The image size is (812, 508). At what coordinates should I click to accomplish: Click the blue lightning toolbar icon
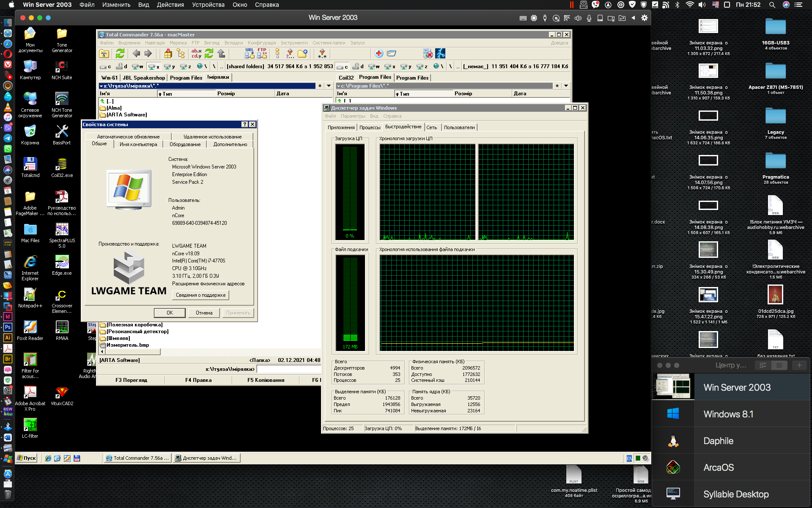pyautogui.click(x=440, y=53)
